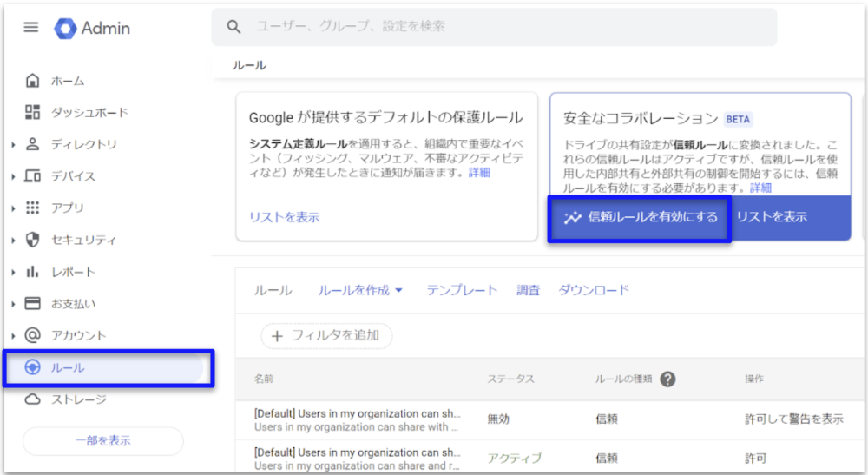Click 信頼ルールを有効にする button

[x=640, y=218]
